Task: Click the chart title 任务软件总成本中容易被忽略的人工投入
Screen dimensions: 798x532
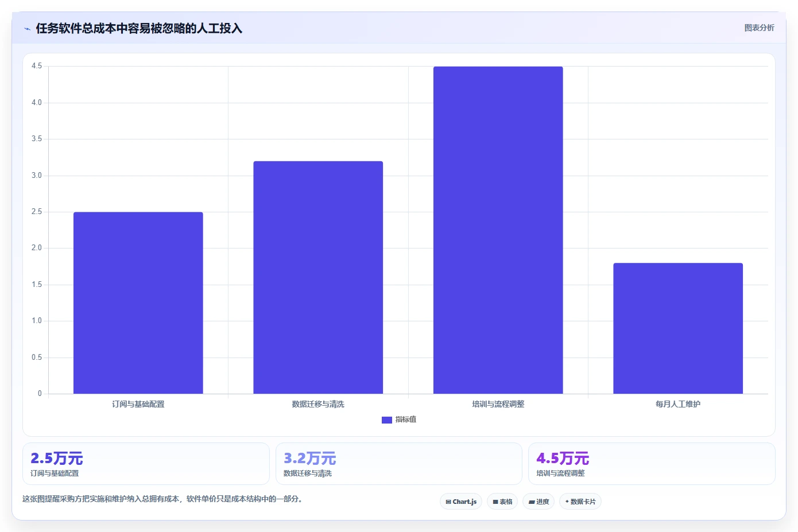Action: (139, 28)
